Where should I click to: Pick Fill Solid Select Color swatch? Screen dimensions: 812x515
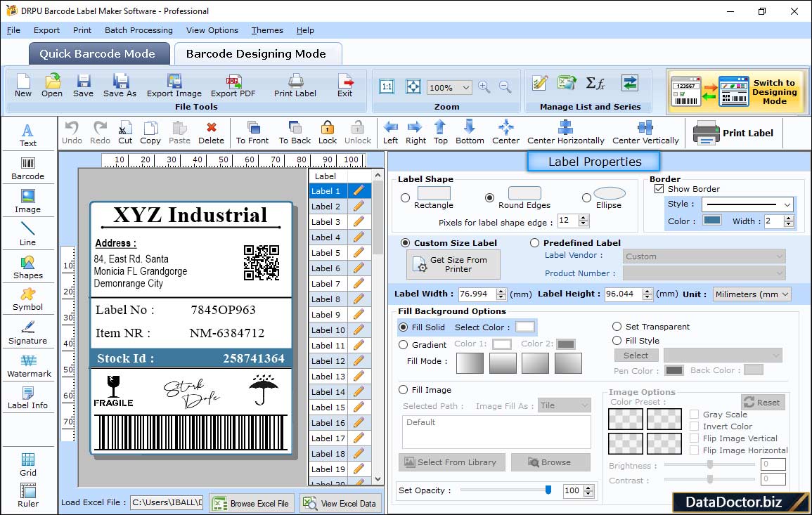coord(524,327)
